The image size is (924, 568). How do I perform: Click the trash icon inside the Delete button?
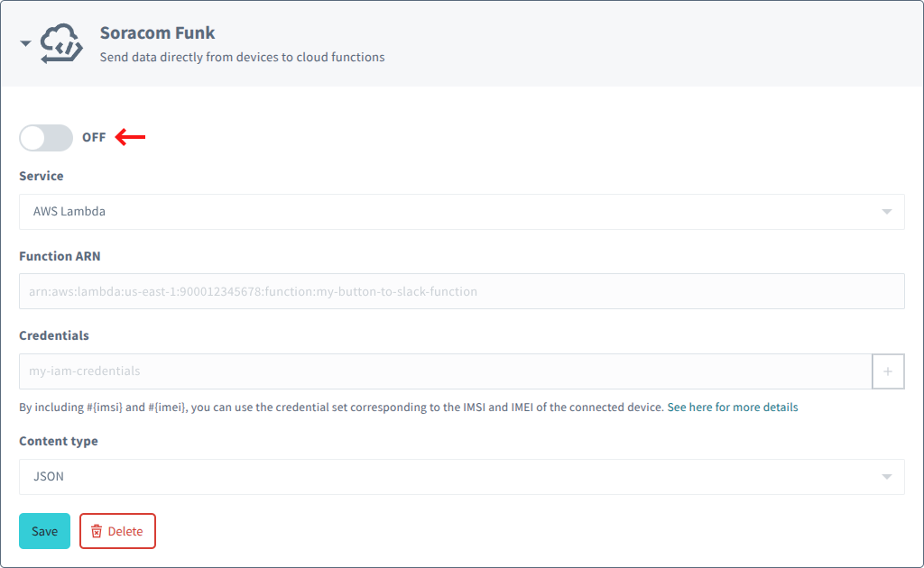tap(97, 531)
